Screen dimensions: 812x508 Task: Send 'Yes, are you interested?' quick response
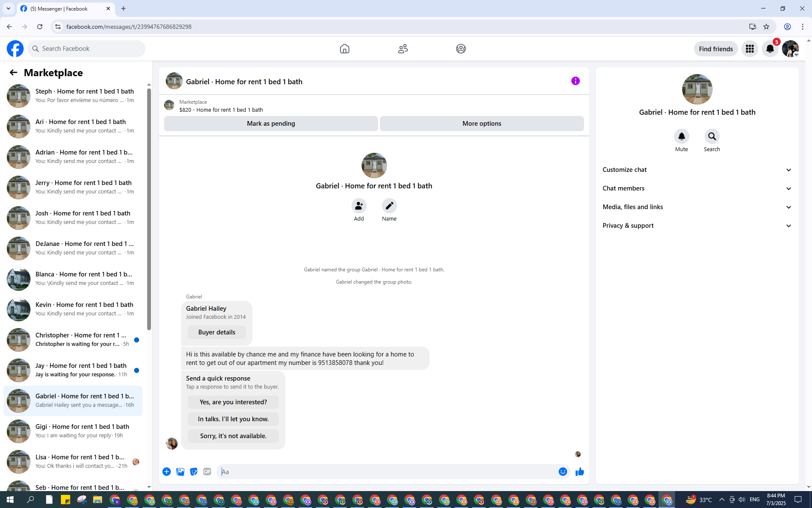pos(233,402)
